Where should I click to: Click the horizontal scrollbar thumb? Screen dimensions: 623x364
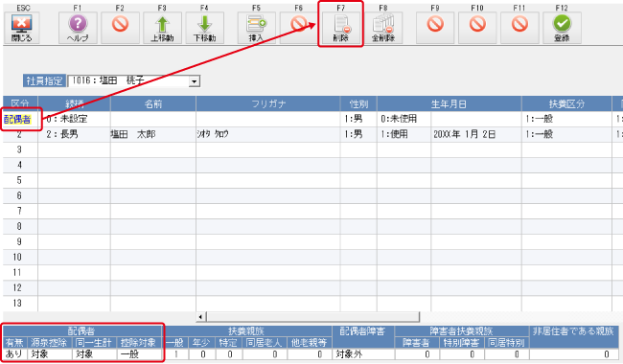[312, 317]
